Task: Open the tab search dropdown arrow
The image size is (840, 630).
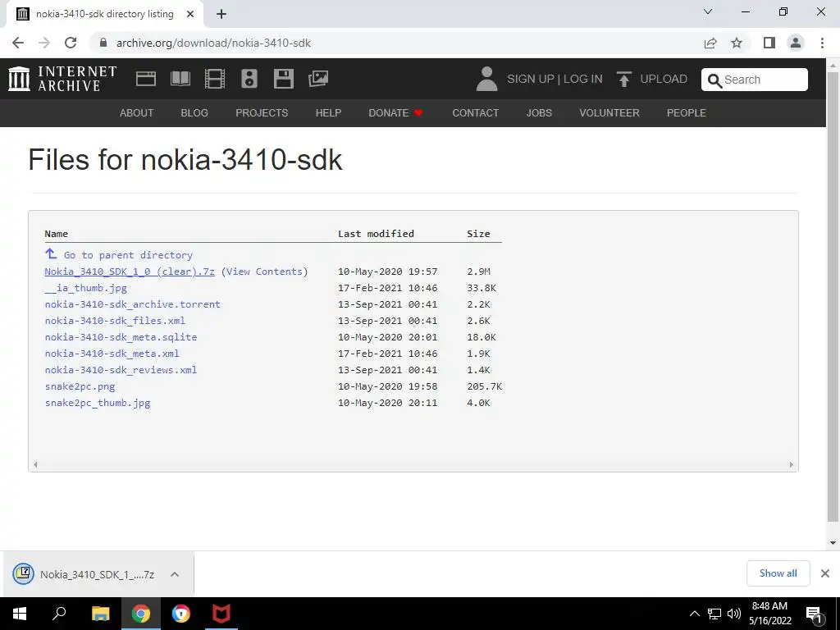Action: pyautogui.click(x=708, y=11)
